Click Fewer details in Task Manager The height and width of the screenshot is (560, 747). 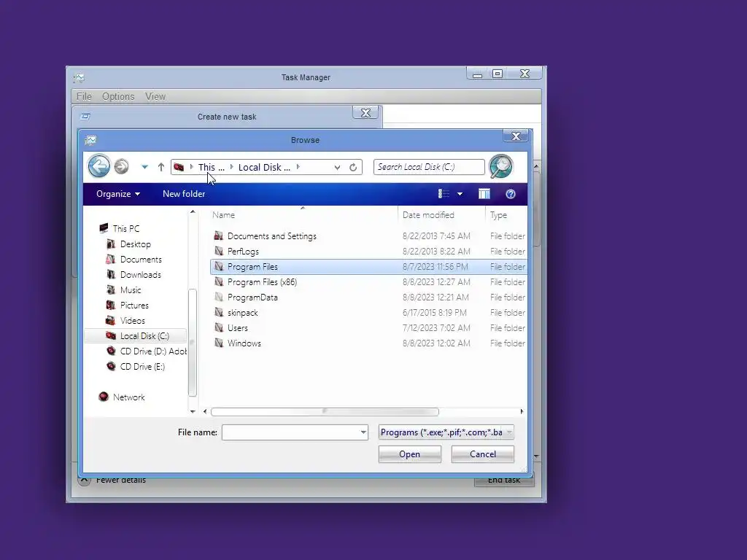tap(121, 480)
